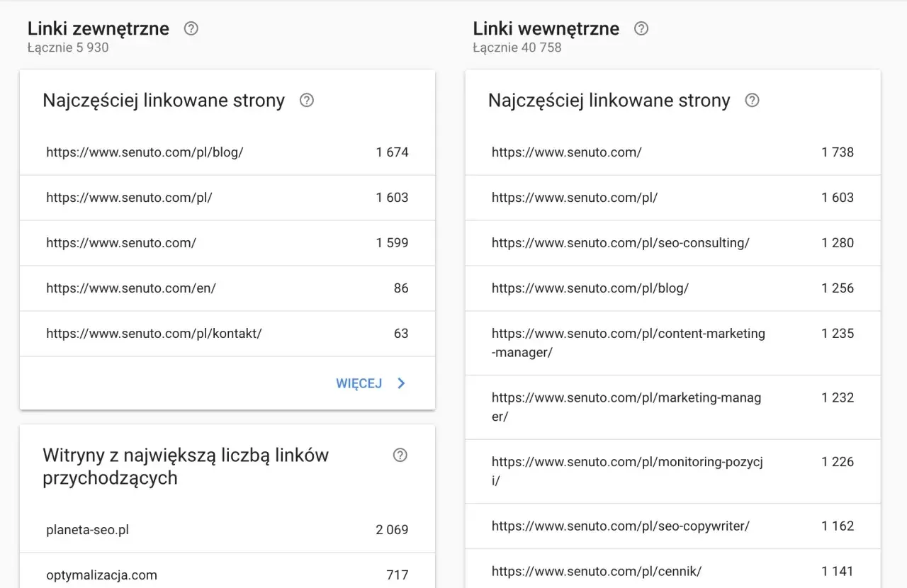This screenshot has height=588, width=907.
Task: Open internal row https://www.senuto.com/ with 1 738
Action: pyautogui.click(x=673, y=152)
